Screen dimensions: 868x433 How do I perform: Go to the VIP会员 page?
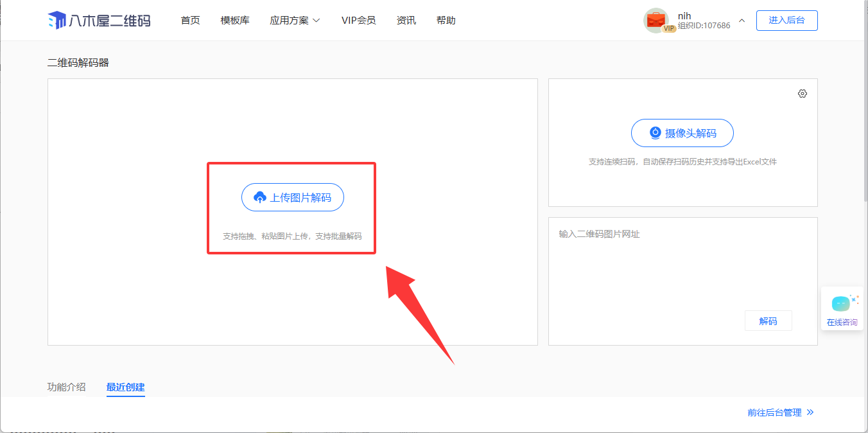358,21
